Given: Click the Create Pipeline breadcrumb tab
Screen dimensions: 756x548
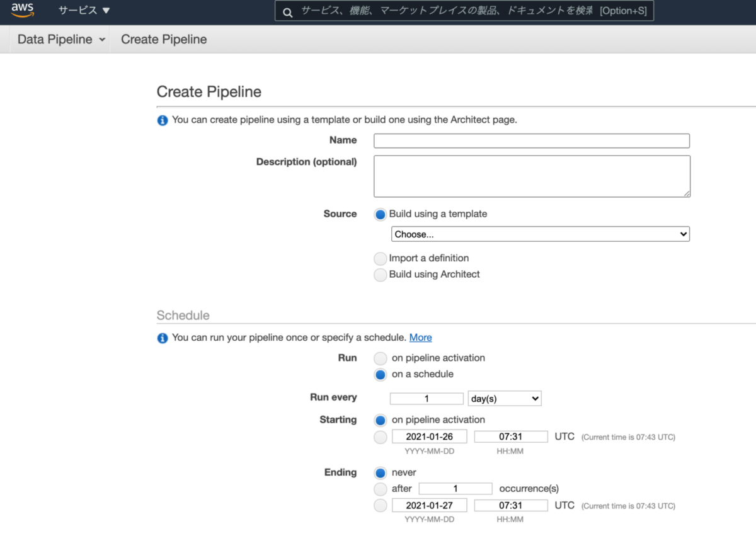Looking at the screenshot, I should (x=164, y=40).
